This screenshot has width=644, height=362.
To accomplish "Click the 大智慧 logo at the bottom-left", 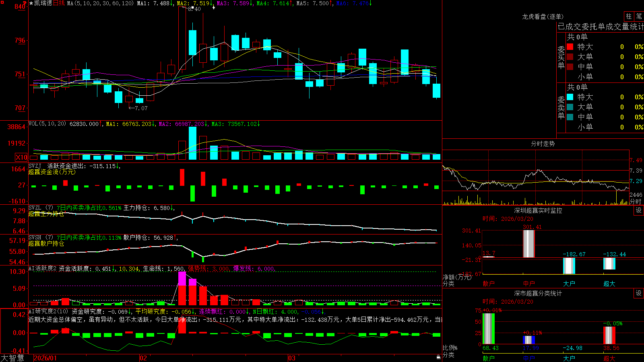I will 12,358.
